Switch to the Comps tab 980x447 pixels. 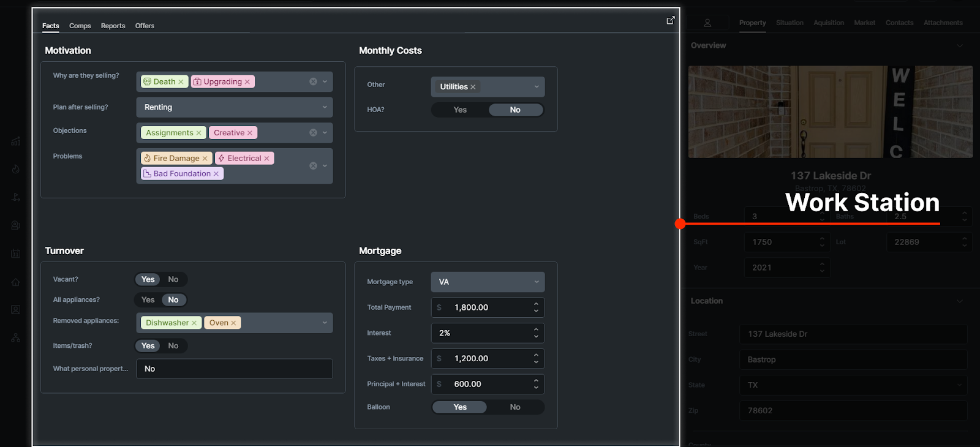point(80,26)
